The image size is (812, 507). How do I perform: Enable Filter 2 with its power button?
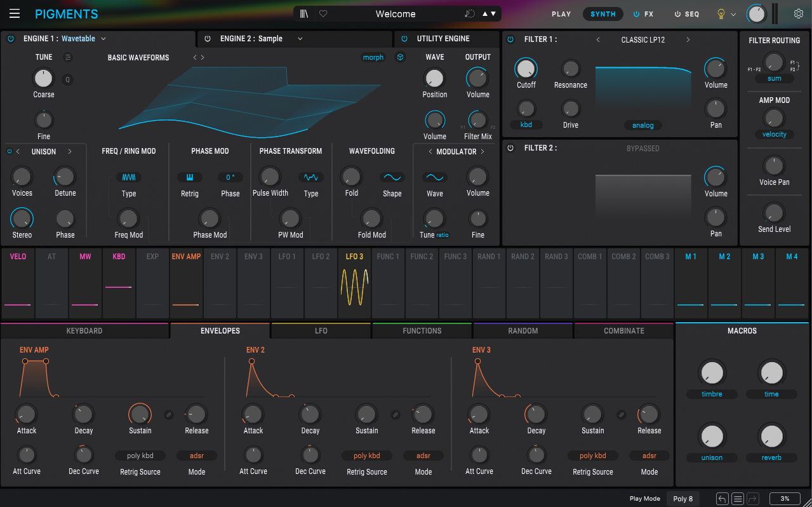(510, 148)
